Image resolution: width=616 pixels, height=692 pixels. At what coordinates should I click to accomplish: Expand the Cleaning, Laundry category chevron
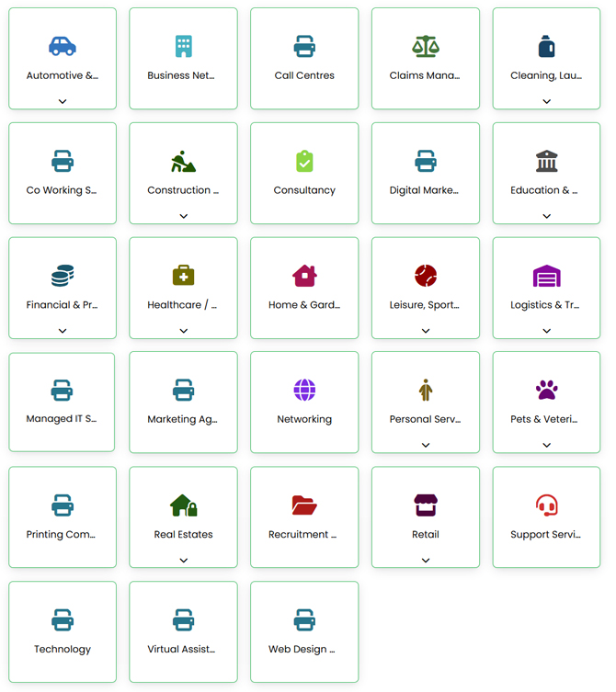546,101
